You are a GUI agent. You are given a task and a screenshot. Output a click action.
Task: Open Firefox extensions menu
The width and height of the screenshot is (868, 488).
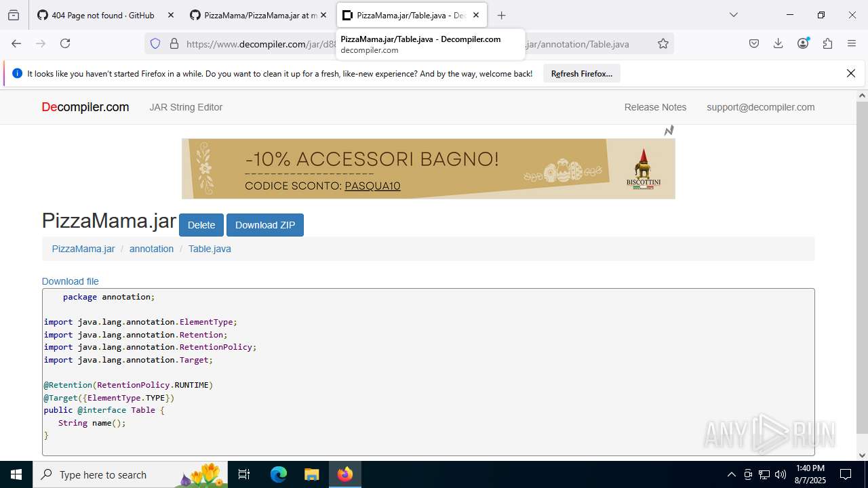pyautogui.click(x=827, y=43)
